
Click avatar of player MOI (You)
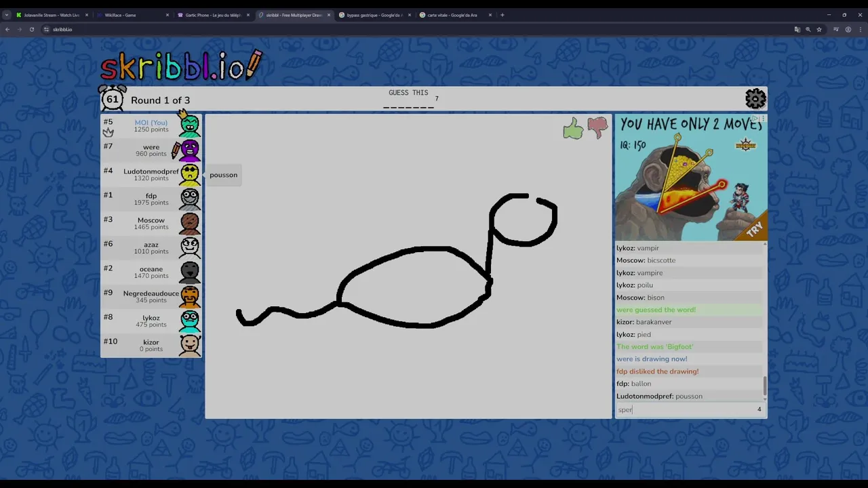[190, 125]
